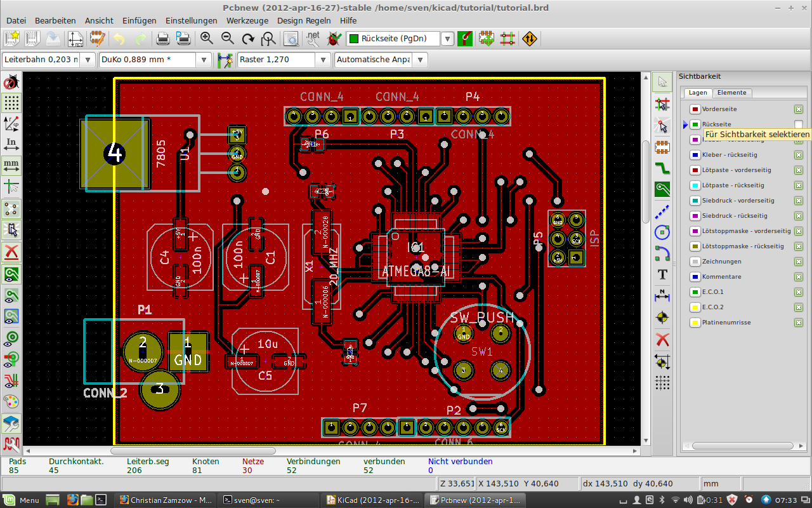Select the add arc tool
This screenshot has width=812, height=508.
pyautogui.click(x=662, y=253)
